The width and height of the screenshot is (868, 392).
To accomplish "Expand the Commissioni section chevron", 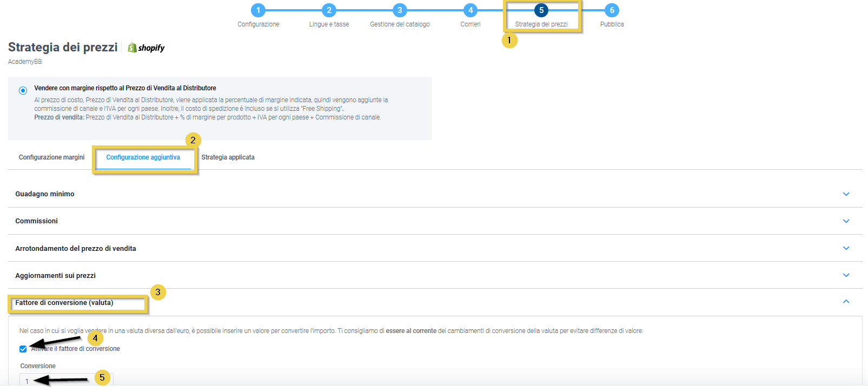I will click(x=846, y=221).
